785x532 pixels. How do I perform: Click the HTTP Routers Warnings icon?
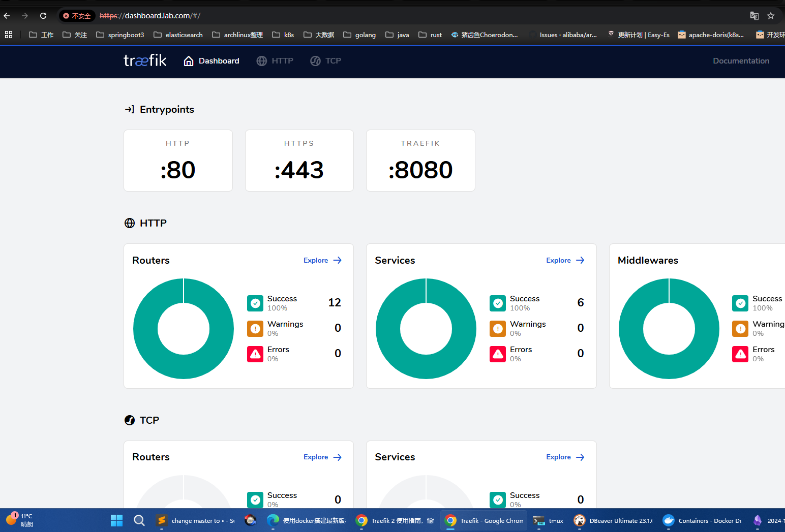pos(255,329)
